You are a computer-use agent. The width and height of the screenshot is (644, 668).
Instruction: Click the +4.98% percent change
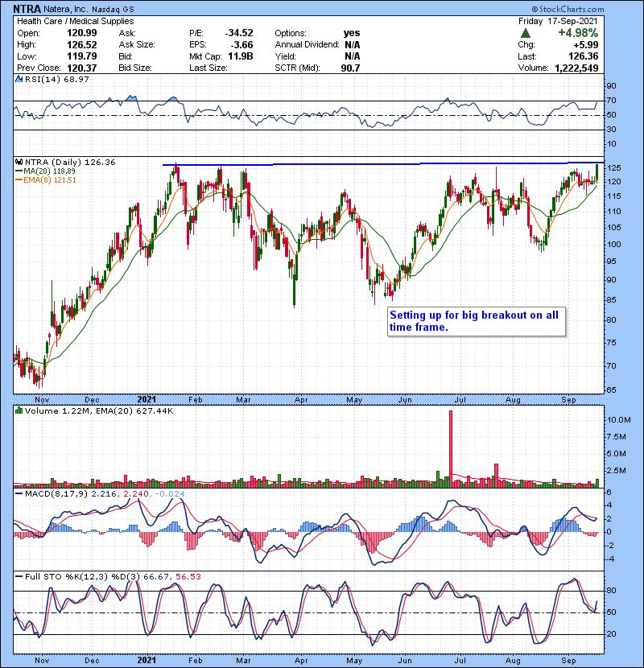[x=578, y=33]
